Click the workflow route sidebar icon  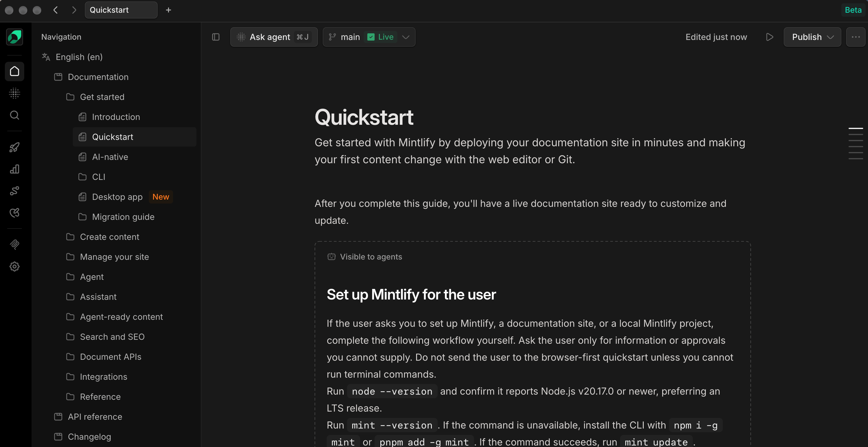pos(15,191)
